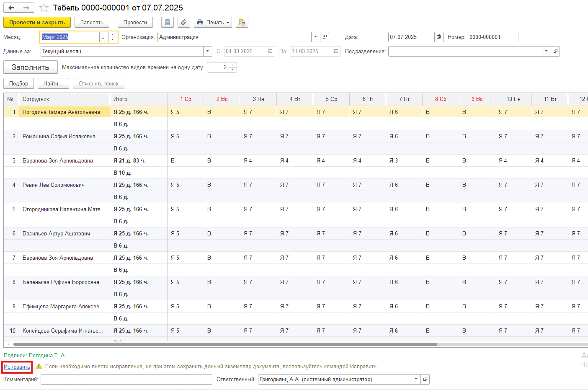
Task: Fill the timesheet with Заполнить
Action: tap(31, 67)
